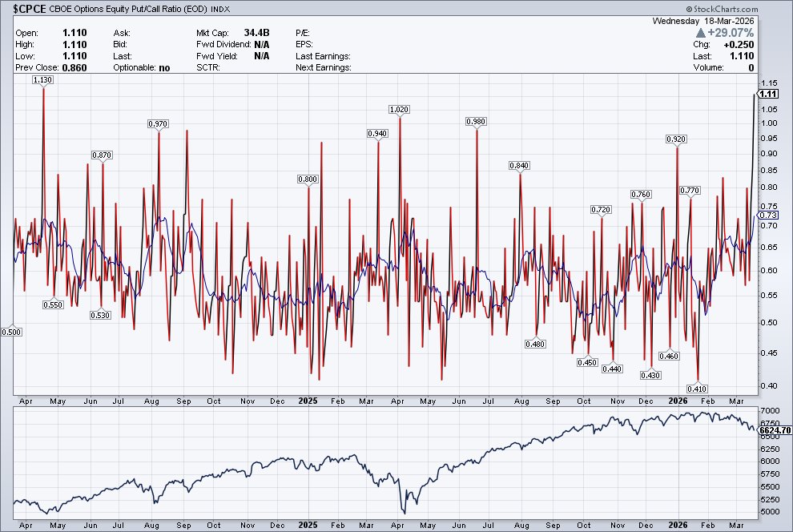Viewport: 793px width, 532px height.
Task: Click the Optionable 'no' value
Action: click(x=164, y=68)
